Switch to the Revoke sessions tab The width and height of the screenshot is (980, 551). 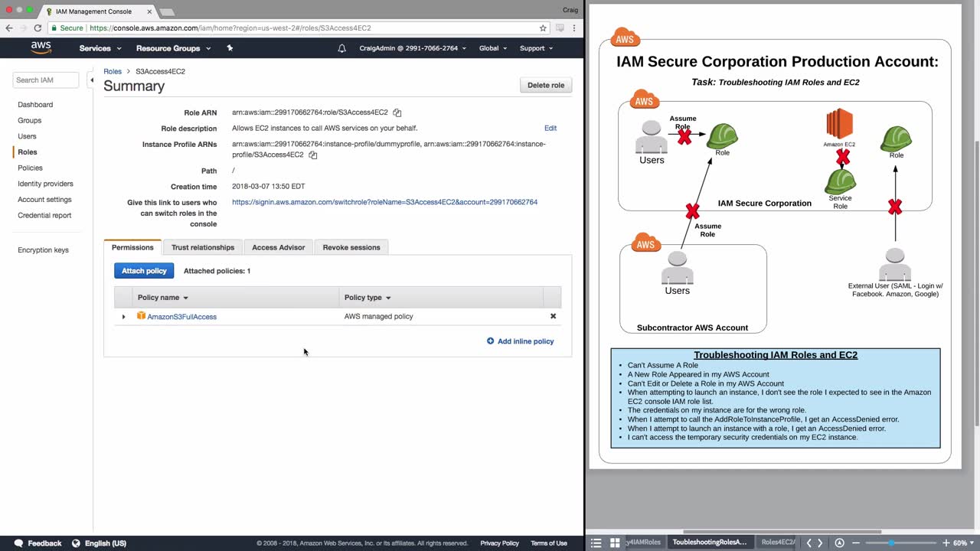[x=351, y=247]
